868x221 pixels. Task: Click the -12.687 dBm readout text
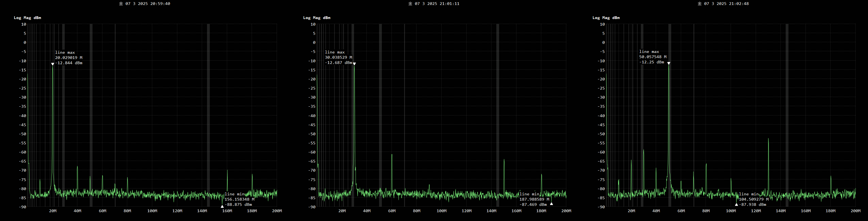pyautogui.click(x=338, y=63)
